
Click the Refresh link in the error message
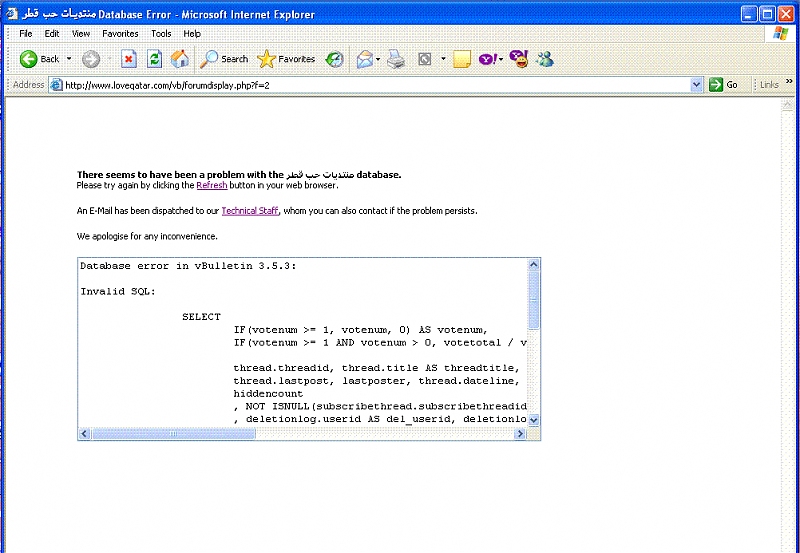pyautogui.click(x=211, y=186)
